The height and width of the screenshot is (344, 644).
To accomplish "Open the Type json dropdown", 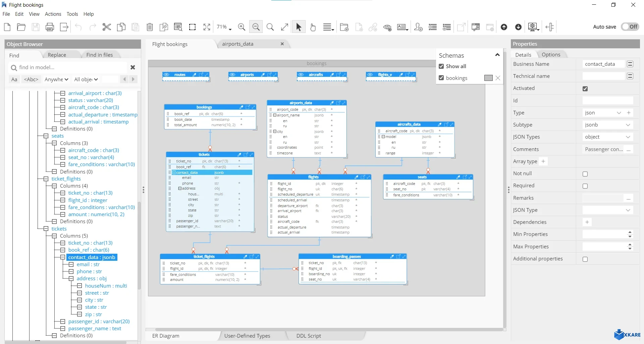I will (619, 113).
